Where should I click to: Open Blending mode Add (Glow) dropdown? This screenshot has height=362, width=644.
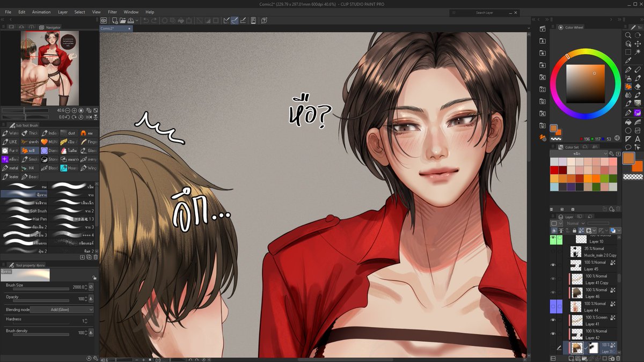pyautogui.click(x=62, y=309)
